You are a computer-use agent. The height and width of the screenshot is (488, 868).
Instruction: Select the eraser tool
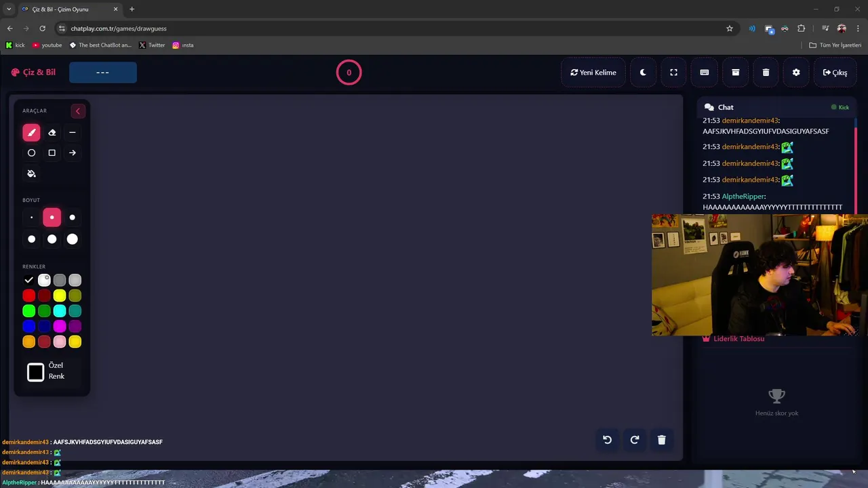pos(52,132)
